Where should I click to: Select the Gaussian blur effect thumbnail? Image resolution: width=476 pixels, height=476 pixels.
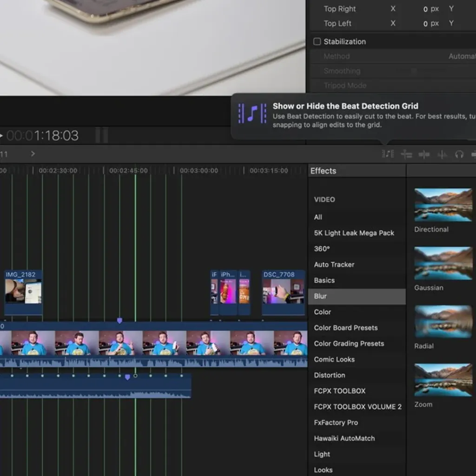(x=443, y=263)
